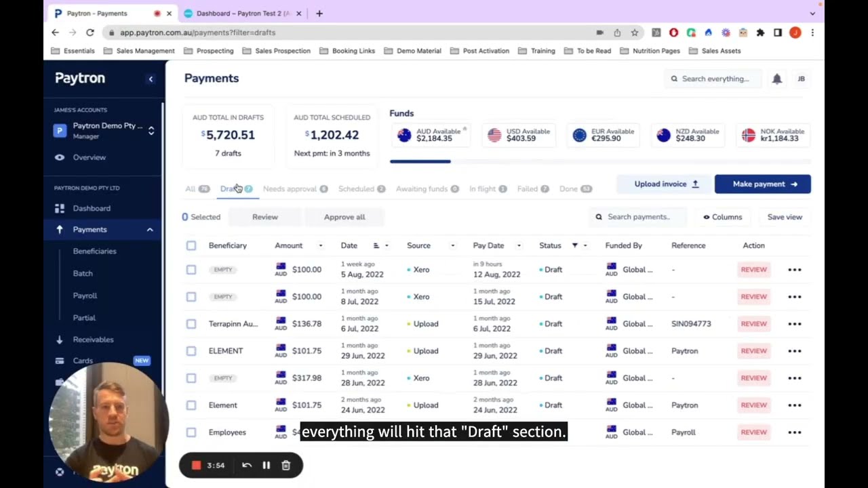The image size is (868, 488).
Task: Click the Upload invoice button
Action: pyautogui.click(x=665, y=184)
